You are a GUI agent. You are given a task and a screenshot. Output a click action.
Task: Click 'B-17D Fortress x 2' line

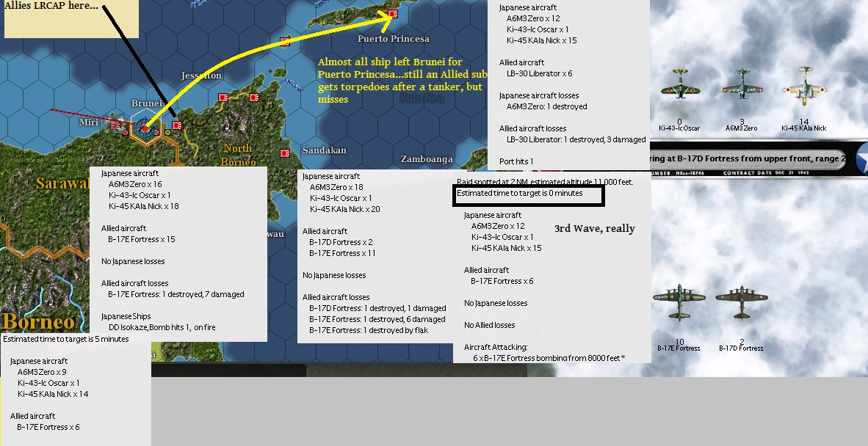point(341,242)
